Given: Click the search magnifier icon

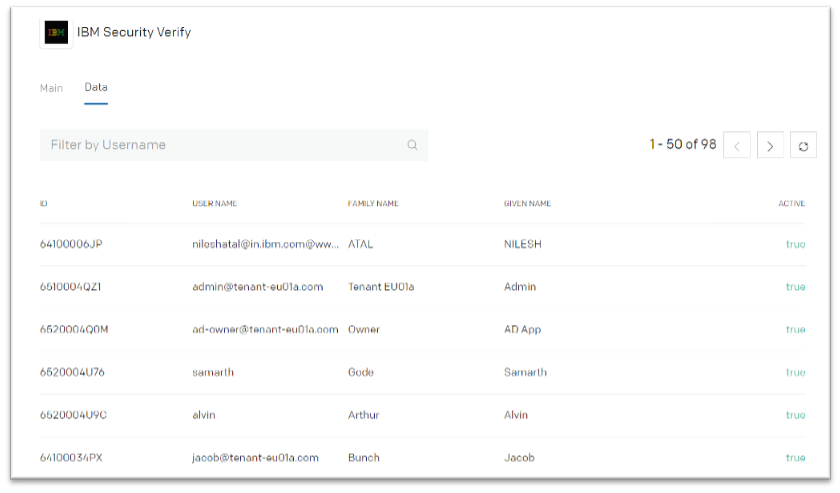Looking at the screenshot, I should [x=412, y=145].
